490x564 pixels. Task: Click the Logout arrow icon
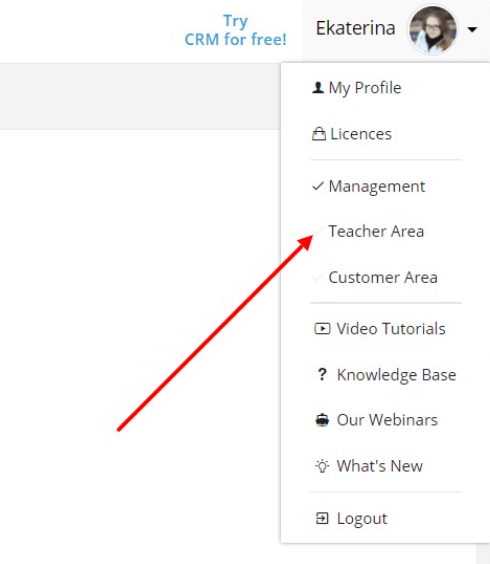pyautogui.click(x=322, y=518)
